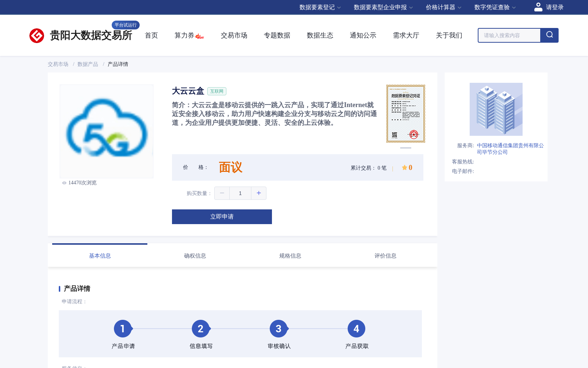Click the user avatar login icon

(538, 7)
